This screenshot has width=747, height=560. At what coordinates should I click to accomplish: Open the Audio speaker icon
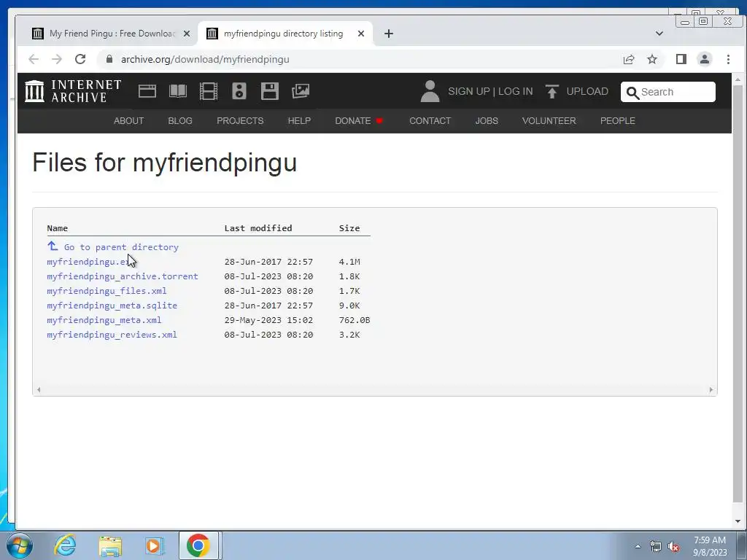pos(239,91)
